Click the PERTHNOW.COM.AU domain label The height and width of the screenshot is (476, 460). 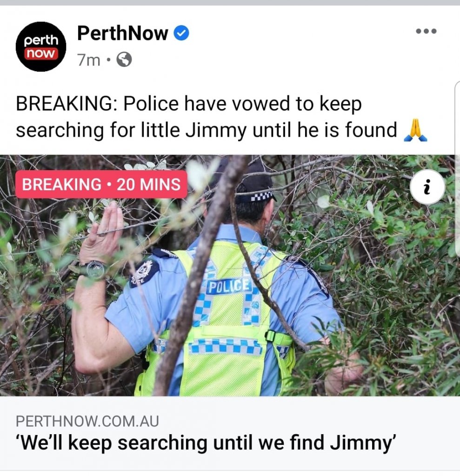[87, 421]
